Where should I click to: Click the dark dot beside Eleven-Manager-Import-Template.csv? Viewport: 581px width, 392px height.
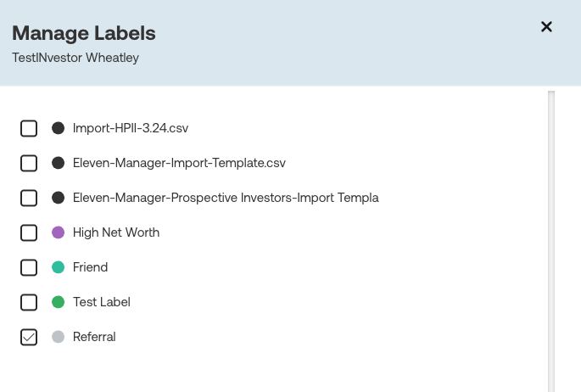click(x=59, y=163)
